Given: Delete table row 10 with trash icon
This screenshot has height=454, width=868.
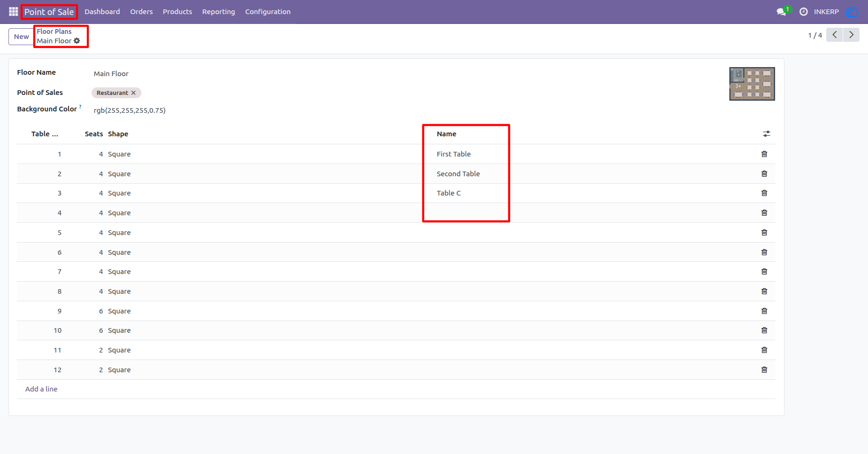Looking at the screenshot, I should (x=764, y=330).
